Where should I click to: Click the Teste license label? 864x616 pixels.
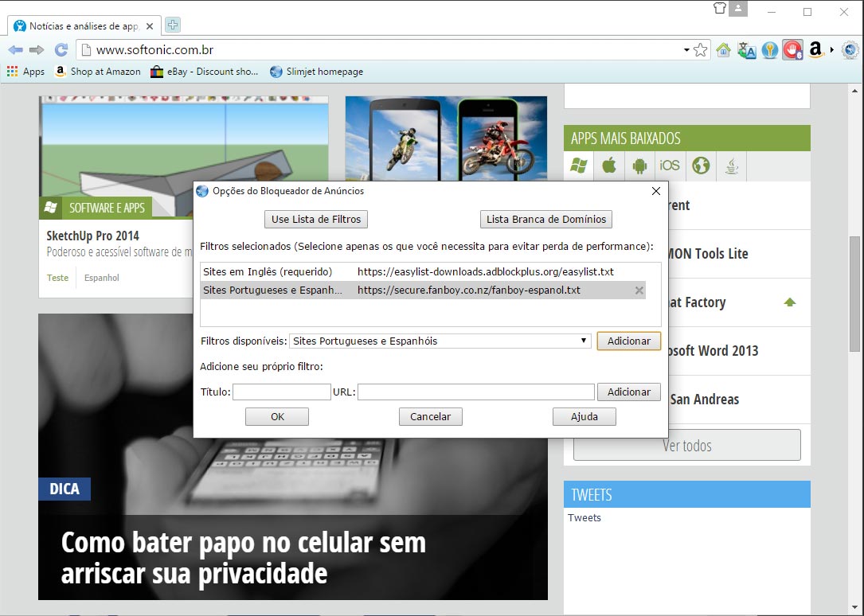(58, 278)
